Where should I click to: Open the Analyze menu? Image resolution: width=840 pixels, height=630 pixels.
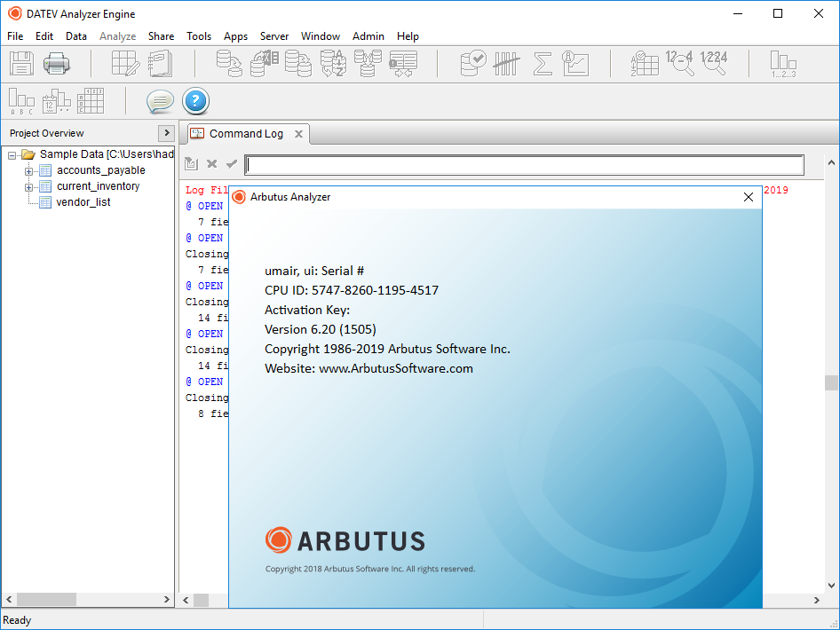pos(117,36)
